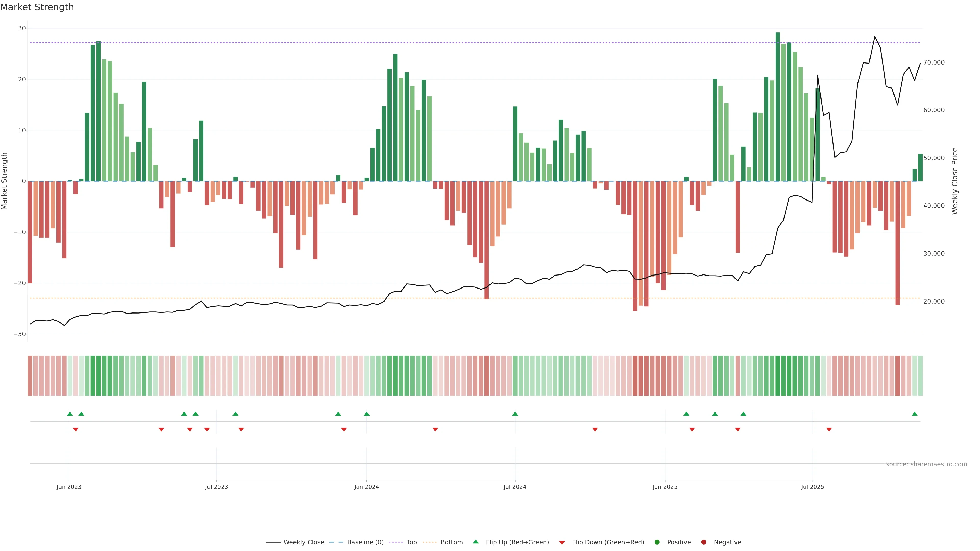Click the 70,000 right axis tick label
This screenshot has width=980, height=551.
tap(934, 62)
